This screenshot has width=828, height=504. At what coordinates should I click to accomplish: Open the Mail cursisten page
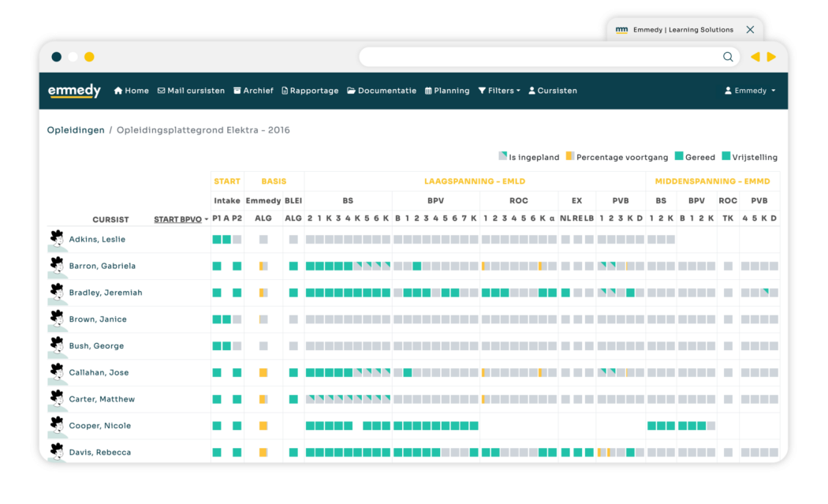click(191, 91)
